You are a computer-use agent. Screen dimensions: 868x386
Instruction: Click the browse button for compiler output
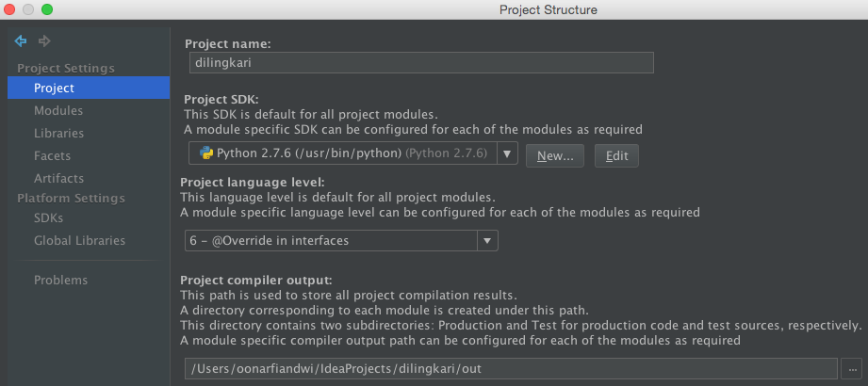click(853, 369)
